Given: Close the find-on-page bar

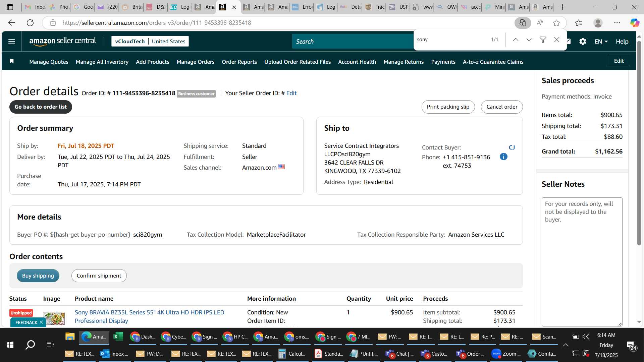Looking at the screenshot, I should click(557, 40).
